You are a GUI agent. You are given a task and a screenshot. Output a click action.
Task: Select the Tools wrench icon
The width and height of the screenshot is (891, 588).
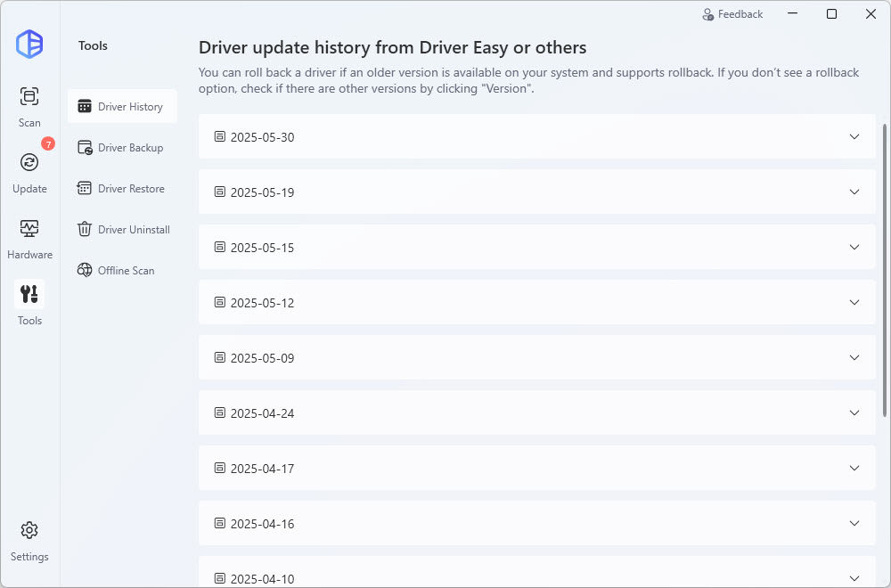click(29, 295)
